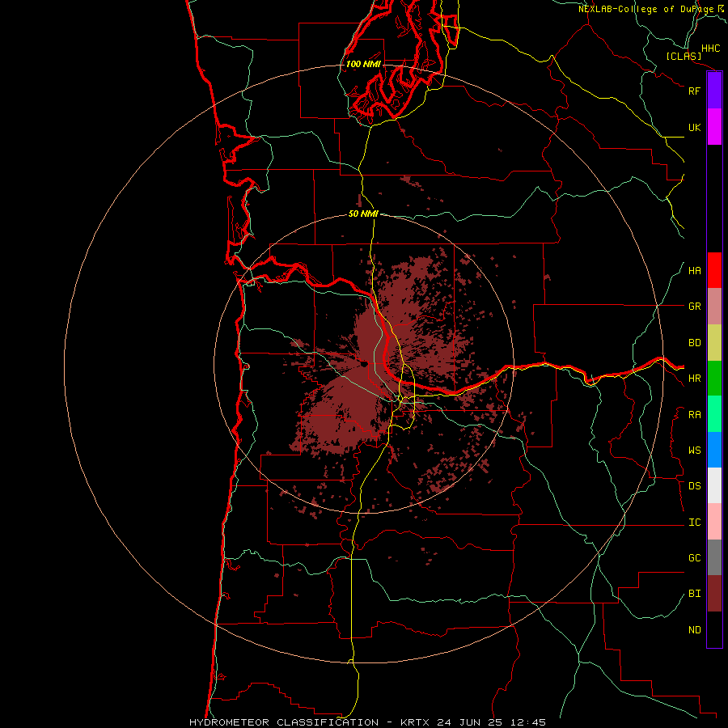Click the 'UK' legend label
This screenshot has height=728, width=728.
694,127
